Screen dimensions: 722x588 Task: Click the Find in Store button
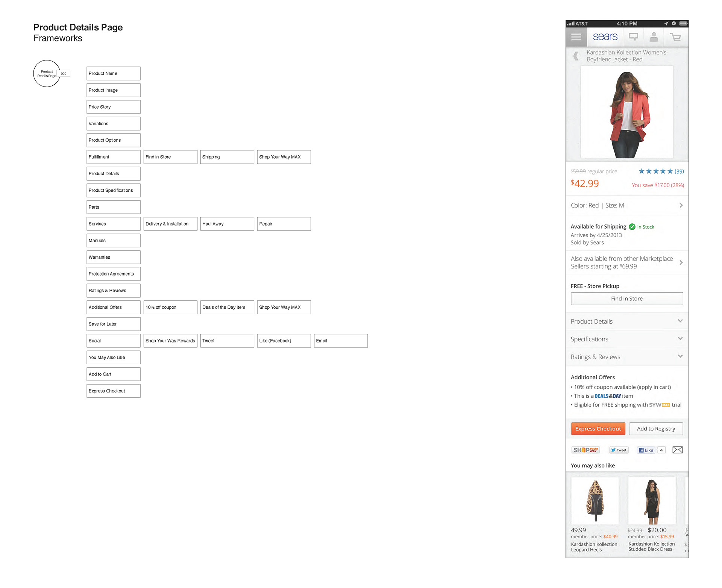[x=627, y=299]
